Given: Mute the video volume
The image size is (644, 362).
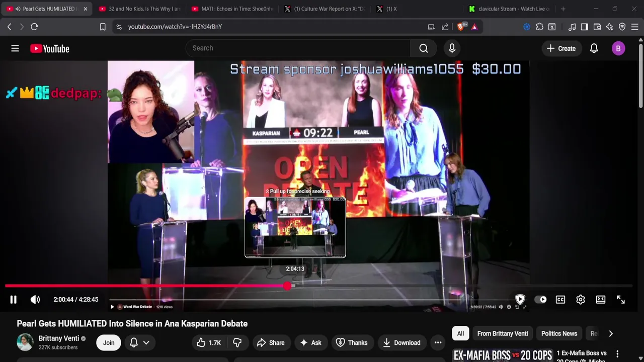Looking at the screenshot, I should pos(35,300).
